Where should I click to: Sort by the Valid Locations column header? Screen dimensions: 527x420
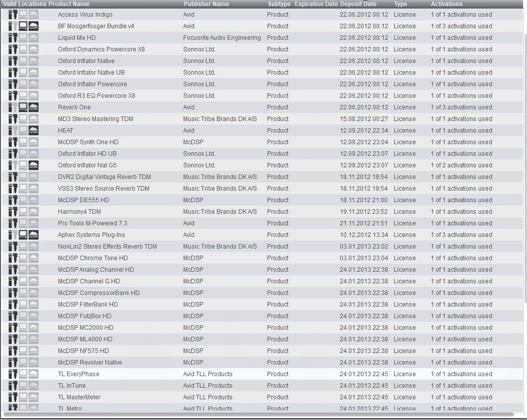point(25,4)
